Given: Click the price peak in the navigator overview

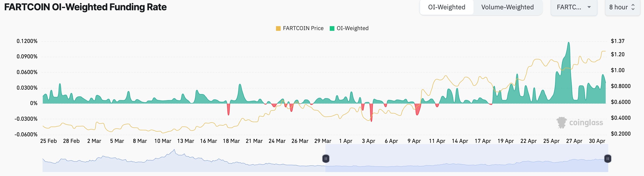Looking at the screenshot, I should tap(174, 150).
